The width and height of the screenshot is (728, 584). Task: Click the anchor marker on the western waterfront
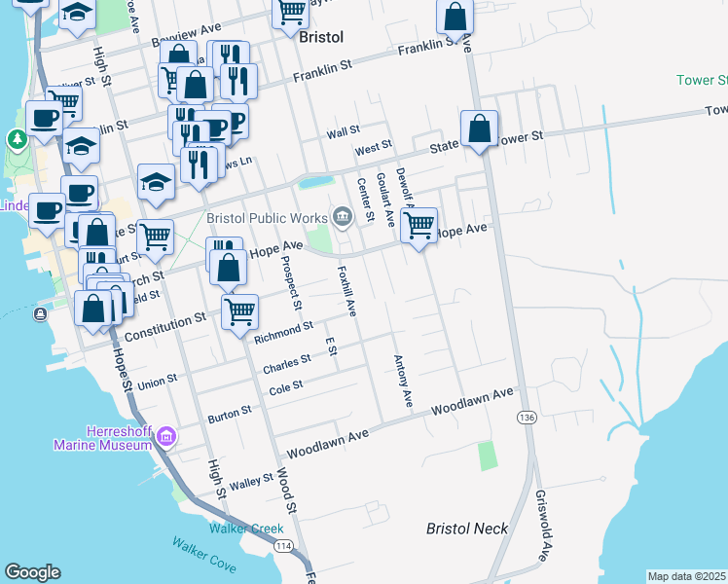click(x=40, y=313)
